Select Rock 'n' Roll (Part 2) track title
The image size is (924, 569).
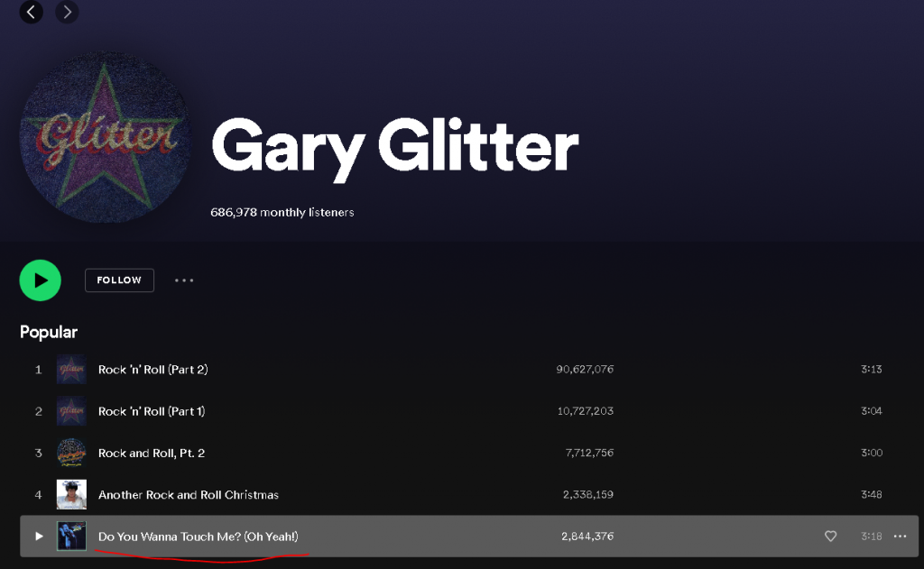153,370
